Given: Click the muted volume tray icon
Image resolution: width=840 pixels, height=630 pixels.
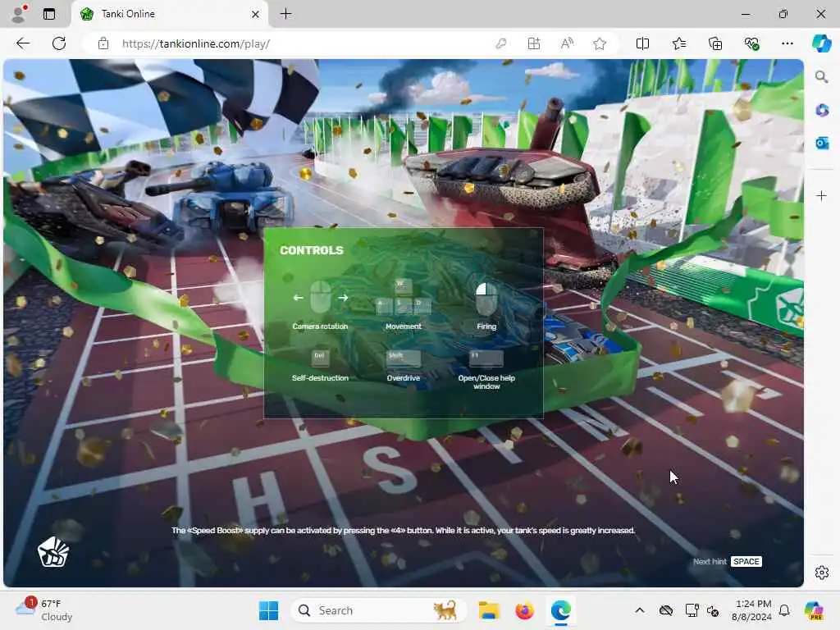Looking at the screenshot, I should (713, 610).
